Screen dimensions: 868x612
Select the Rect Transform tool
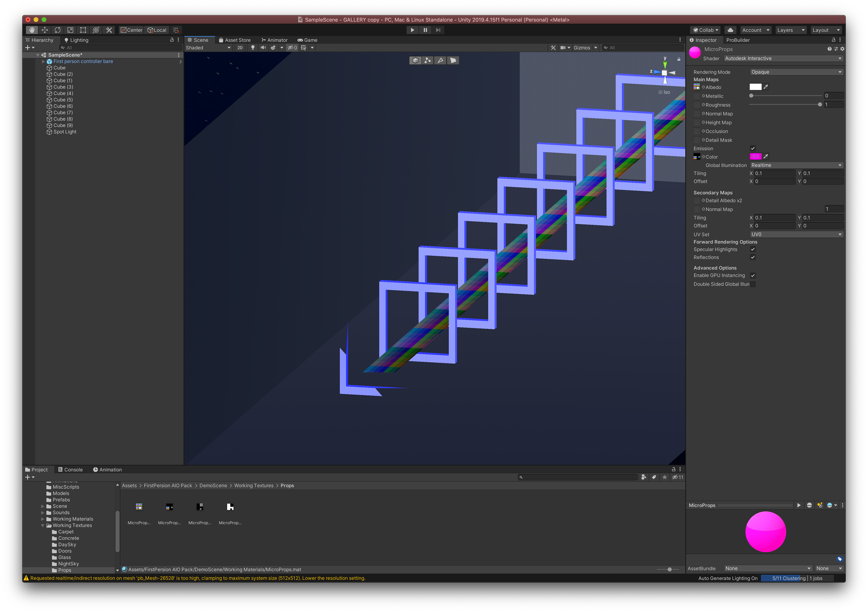coord(83,30)
